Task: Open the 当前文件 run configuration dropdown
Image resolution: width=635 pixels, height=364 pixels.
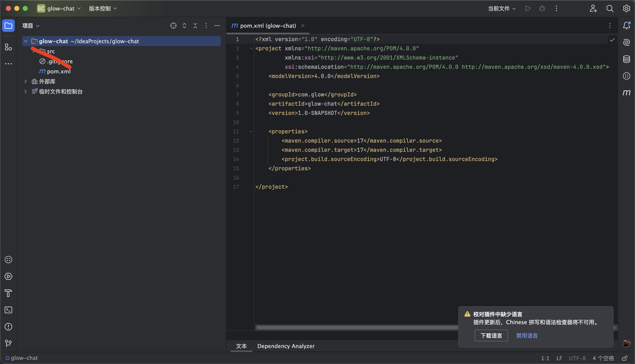Action: point(502,9)
